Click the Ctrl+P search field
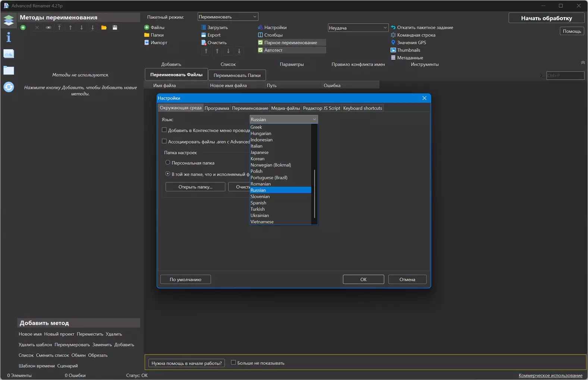The width and height of the screenshot is (588, 380). click(565, 76)
